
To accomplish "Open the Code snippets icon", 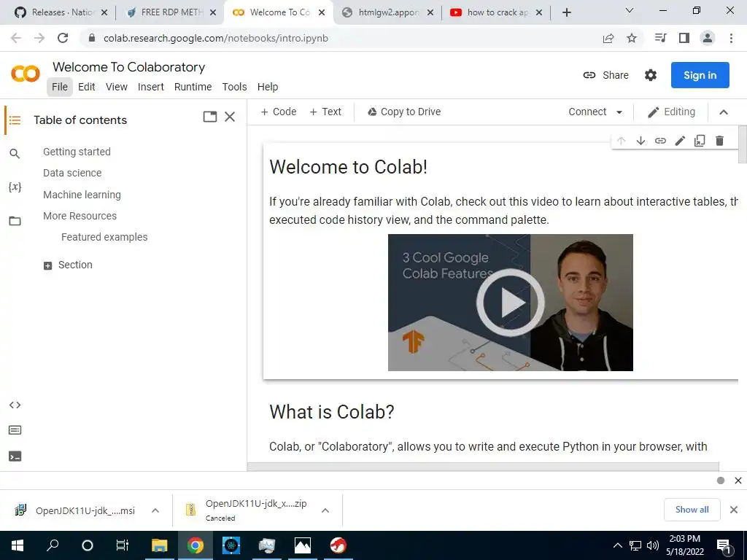I will pyautogui.click(x=15, y=405).
